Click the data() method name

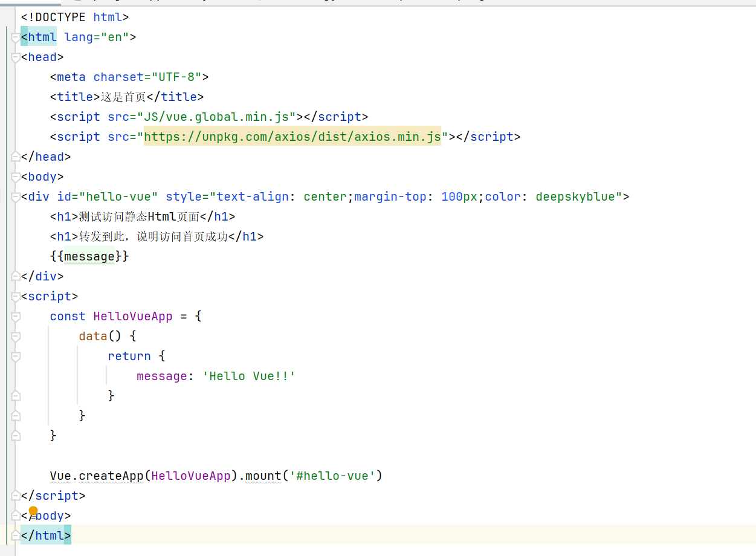[93, 336]
